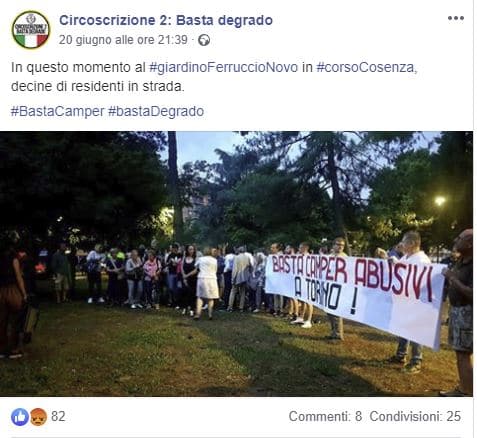This screenshot has width=477, height=438.
Task: Click the page profile picture with Italian flag
Action: (31, 30)
